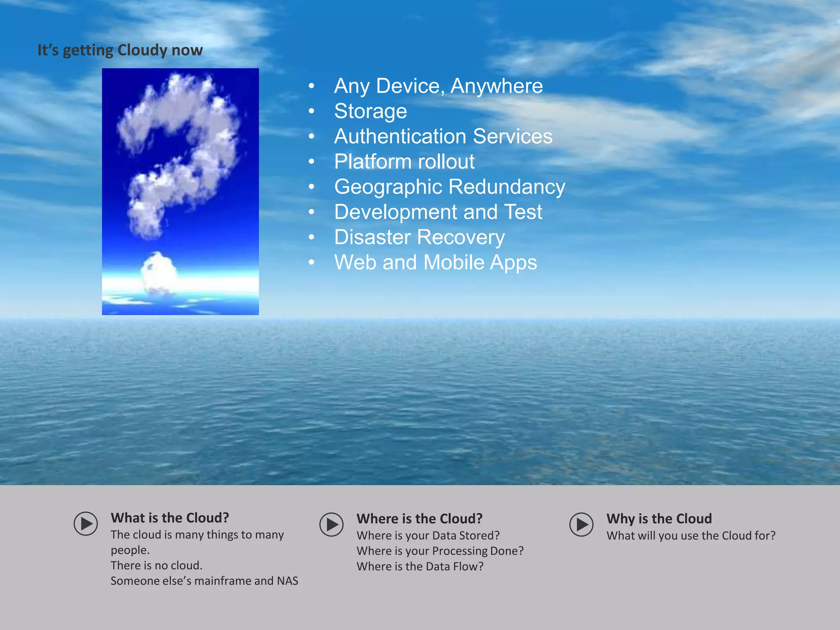The image size is (840, 630).
Task: Click the bullet "Platform rollout"
Action: click(404, 162)
